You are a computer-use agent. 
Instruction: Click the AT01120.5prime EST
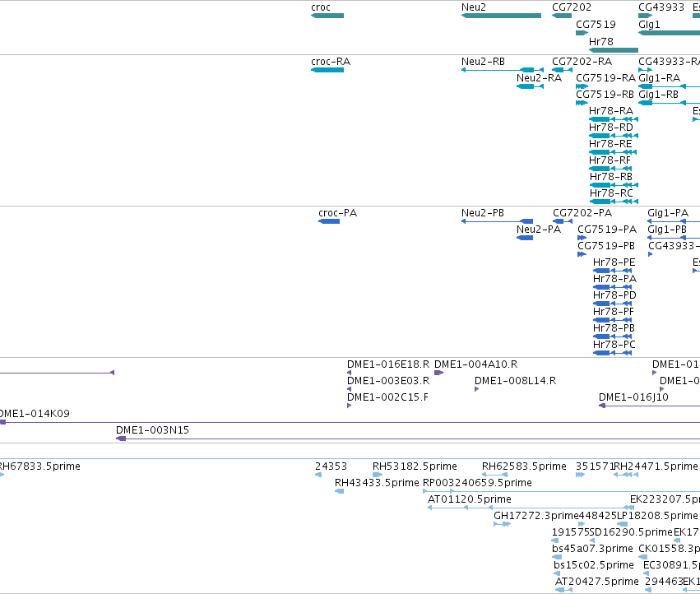(531, 508)
